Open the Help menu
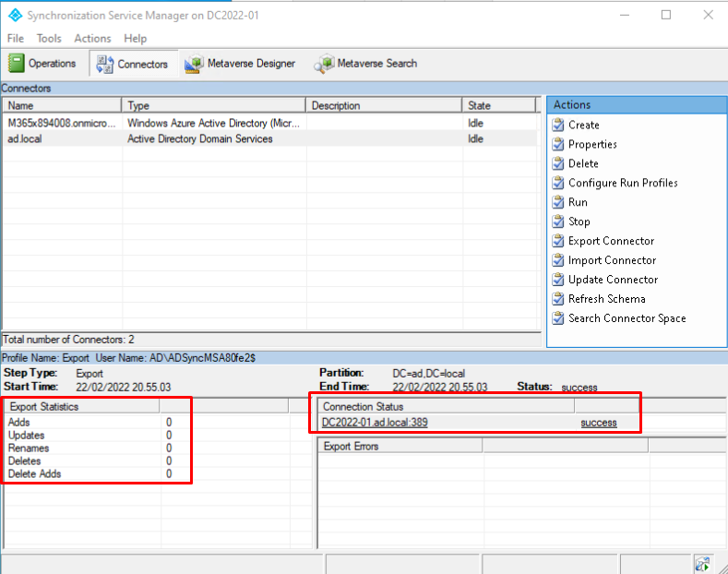Screen dimensions: 728x574 [x=136, y=38]
